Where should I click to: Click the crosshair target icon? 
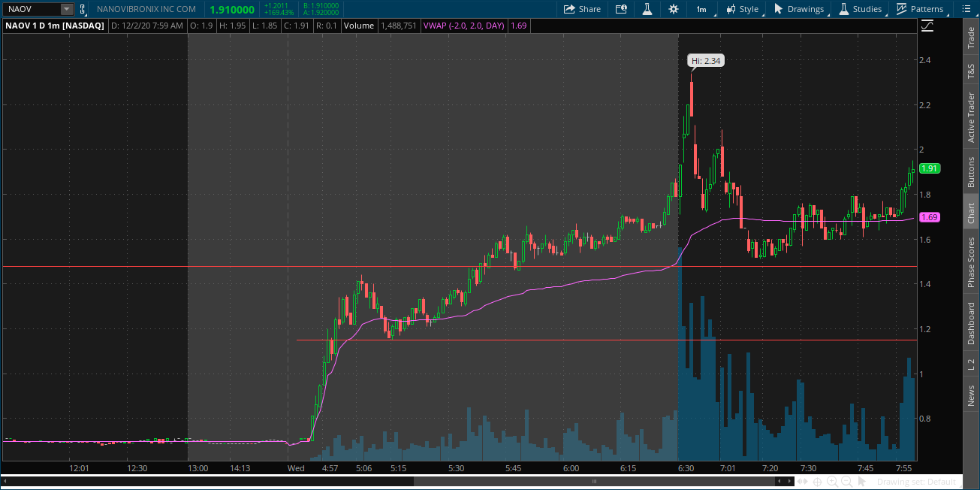click(x=818, y=481)
